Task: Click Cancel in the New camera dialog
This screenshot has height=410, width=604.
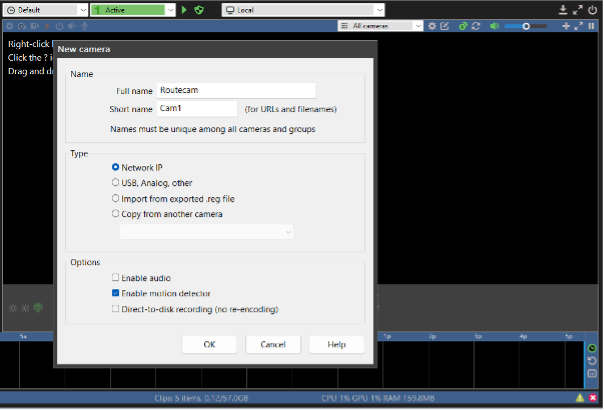Action: (x=273, y=344)
